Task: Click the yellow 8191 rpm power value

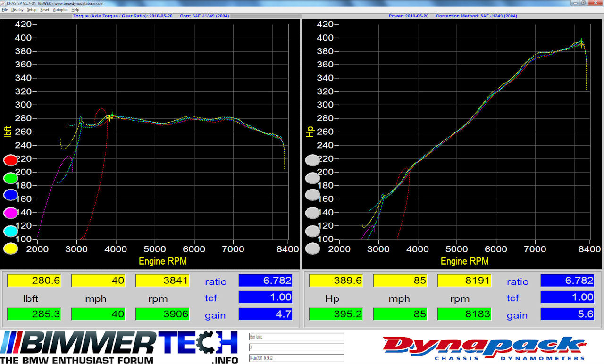Action: [464, 281]
